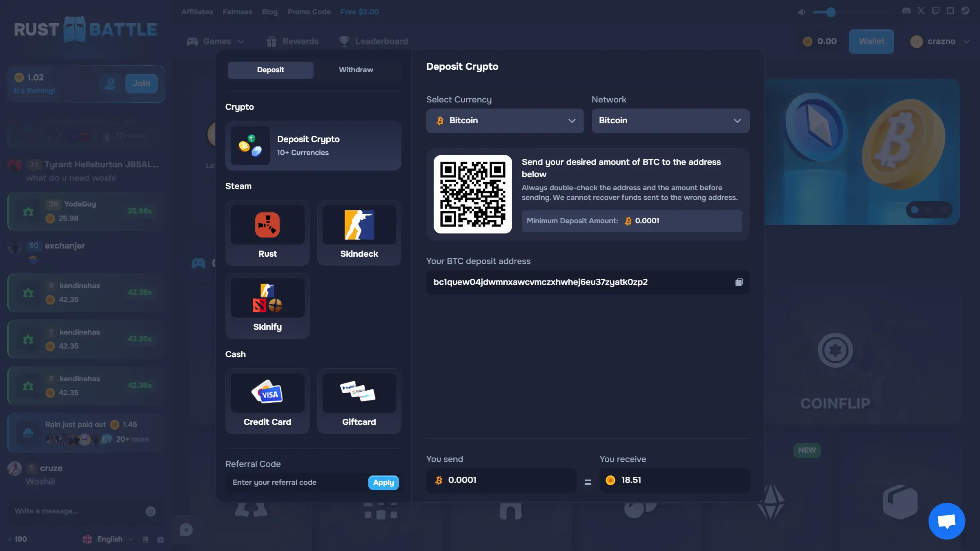
Task: Click the Steam icon in the header
Action: 965,11
